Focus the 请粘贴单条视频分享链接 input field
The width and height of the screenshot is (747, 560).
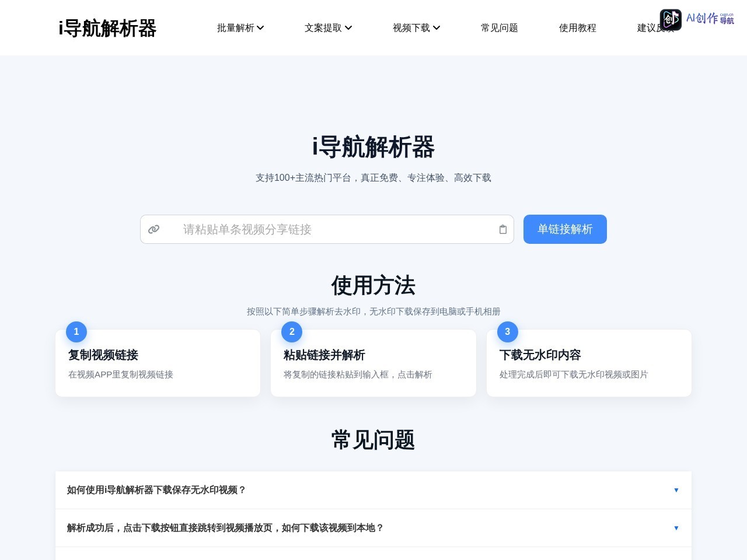pos(327,229)
